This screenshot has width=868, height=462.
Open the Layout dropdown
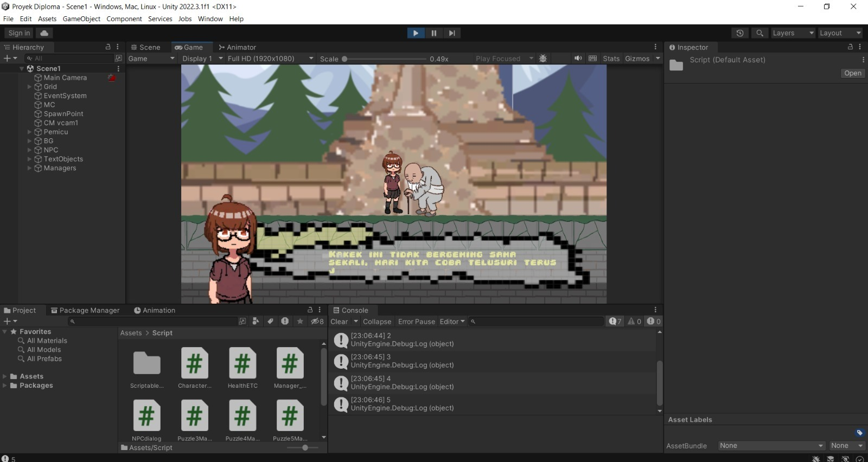tap(840, 33)
